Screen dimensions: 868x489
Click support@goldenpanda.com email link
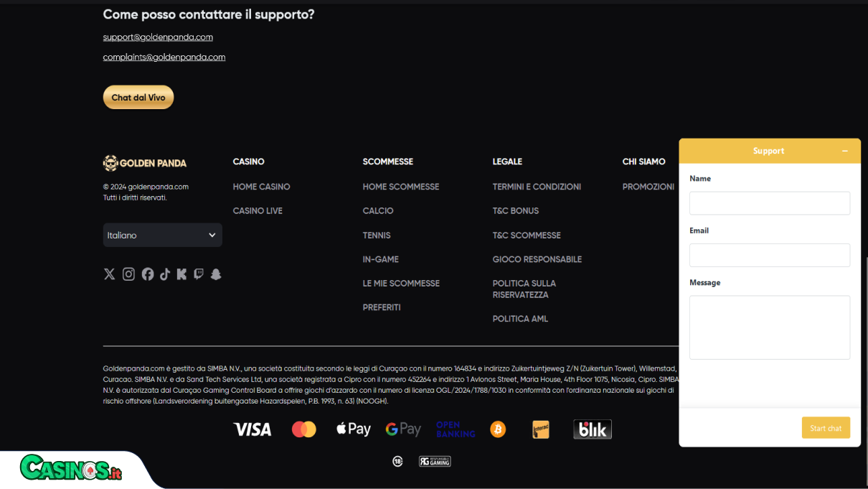point(158,37)
